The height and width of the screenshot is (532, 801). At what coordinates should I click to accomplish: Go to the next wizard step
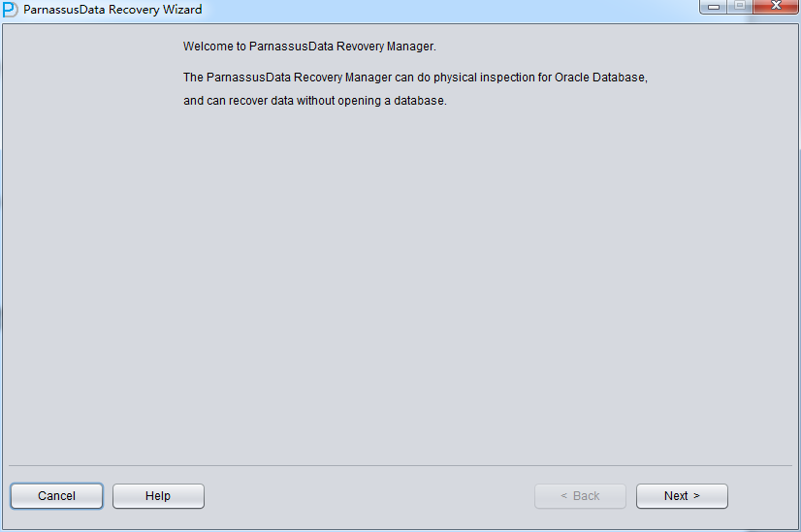[682, 496]
